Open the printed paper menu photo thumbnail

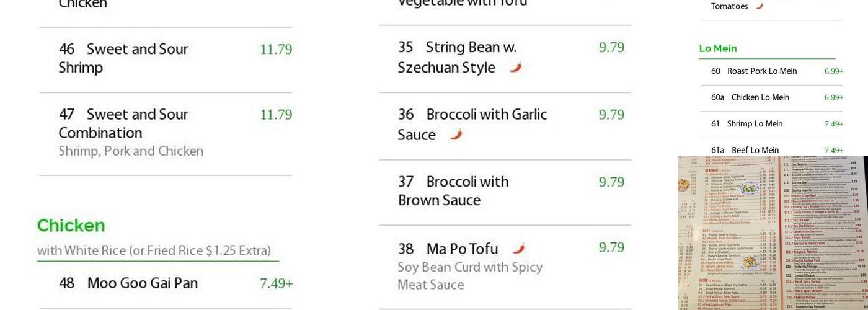coord(773,233)
